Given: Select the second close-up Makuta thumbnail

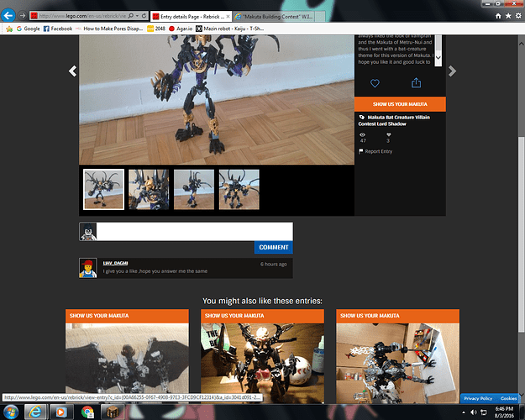Looking at the screenshot, I should [x=149, y=189].
